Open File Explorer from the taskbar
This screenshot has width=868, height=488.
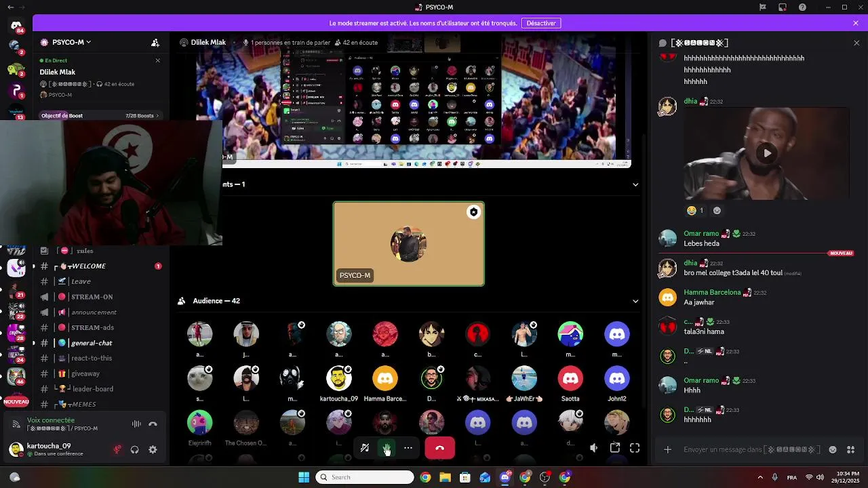[445, 477]
